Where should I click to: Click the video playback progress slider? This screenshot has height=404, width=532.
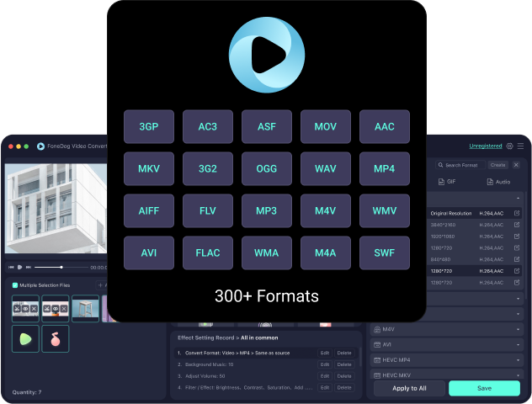61,268
